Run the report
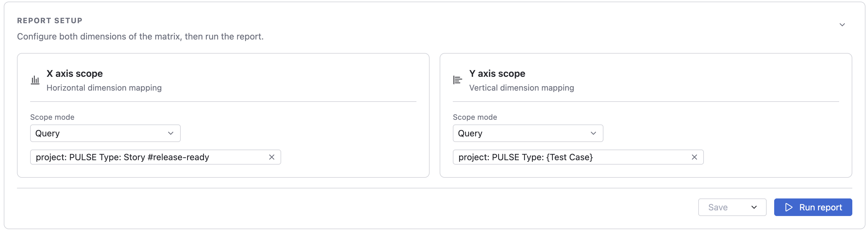868x232 pixels. (813, 207)
